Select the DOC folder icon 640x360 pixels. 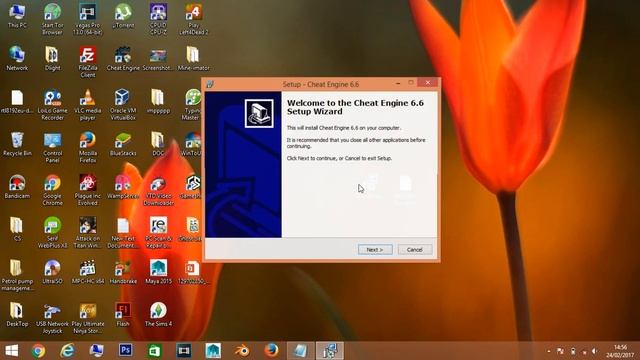tap(158, 144)
